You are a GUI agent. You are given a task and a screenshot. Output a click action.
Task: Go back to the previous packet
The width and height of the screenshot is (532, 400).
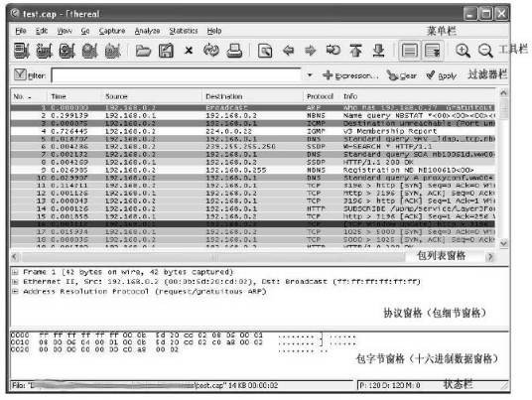click(x=288, y=51)
